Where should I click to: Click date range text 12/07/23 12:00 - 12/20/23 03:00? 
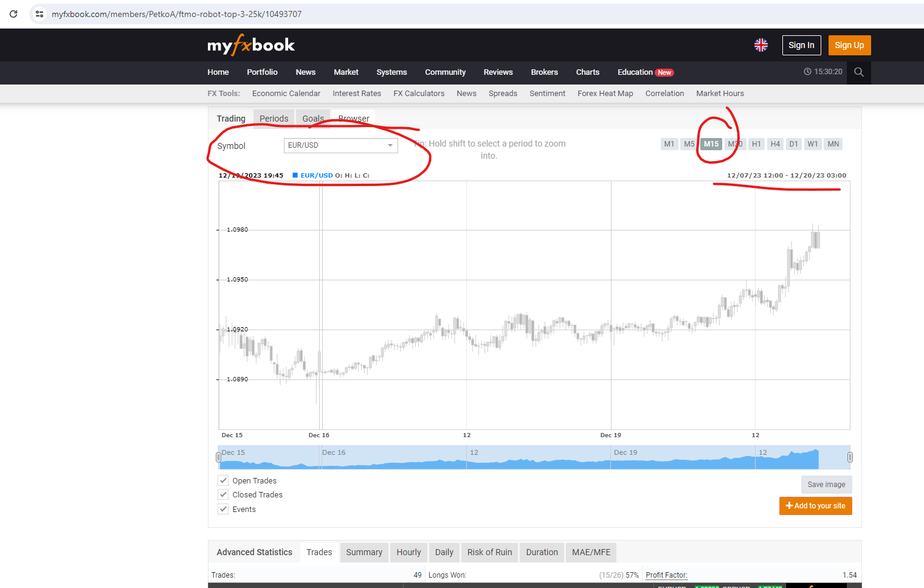pyautogui.click(x=786, y=175)
